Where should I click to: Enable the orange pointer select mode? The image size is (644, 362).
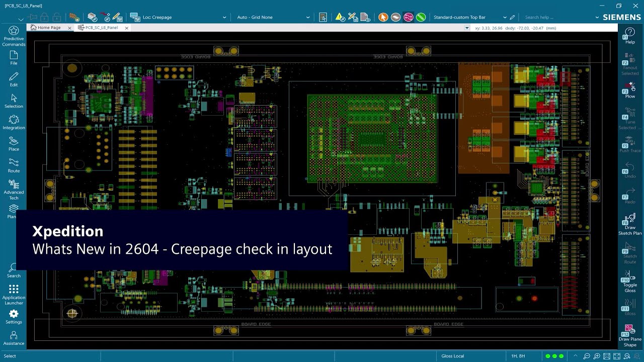383,17
